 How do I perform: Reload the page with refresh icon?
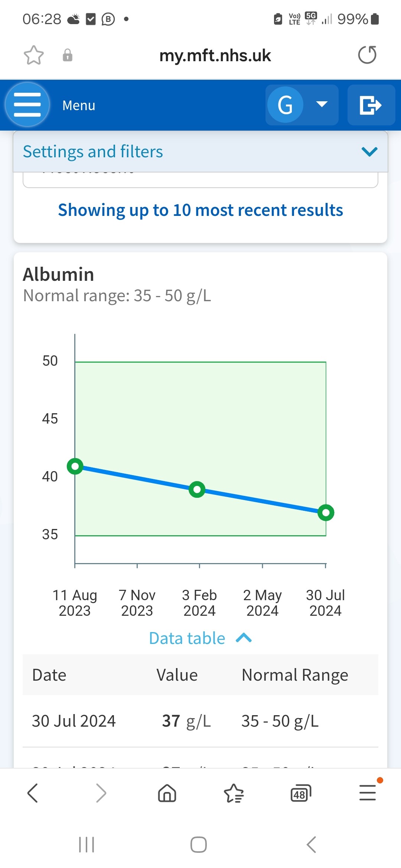point(367,55)
